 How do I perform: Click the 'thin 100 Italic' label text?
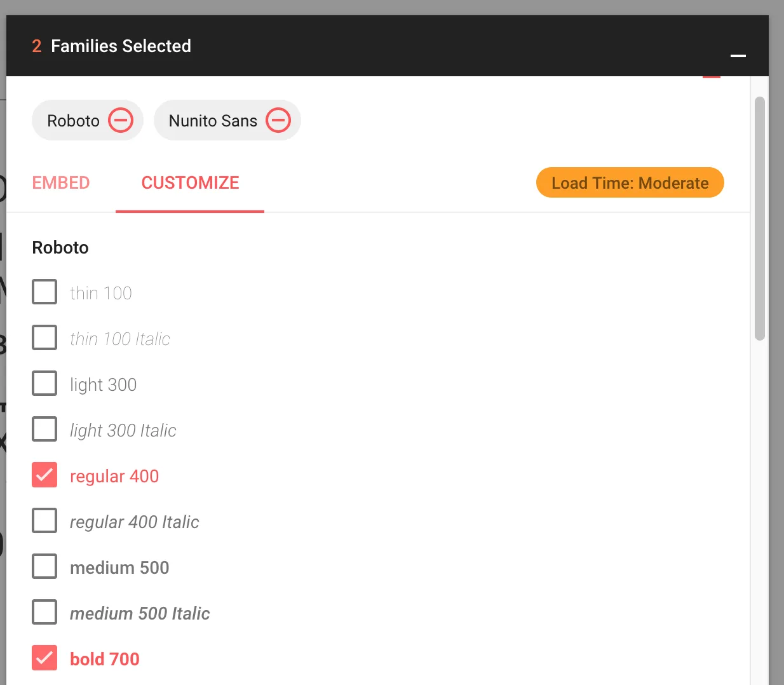click(120, 339)
